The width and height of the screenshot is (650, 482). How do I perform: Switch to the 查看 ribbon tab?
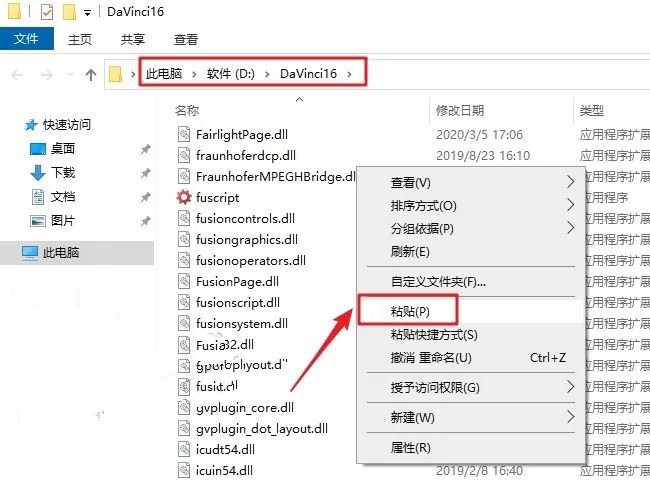coord(186,39)
